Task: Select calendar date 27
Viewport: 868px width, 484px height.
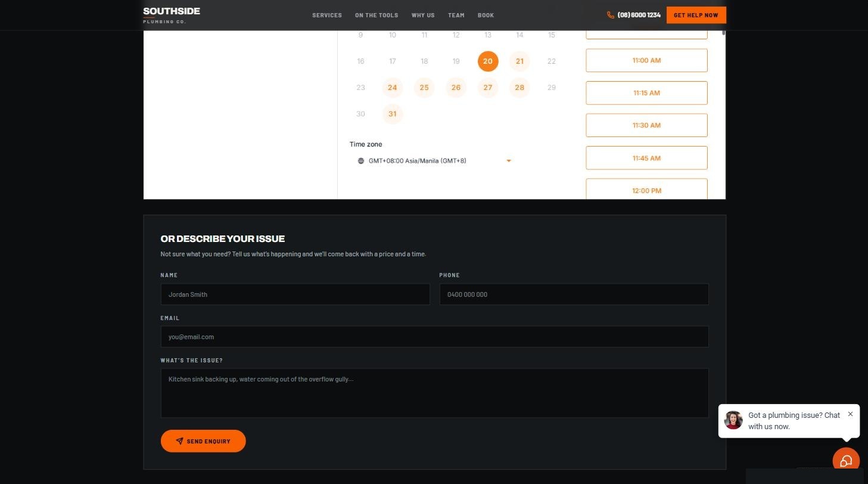Action: click(x=488, y=88)
